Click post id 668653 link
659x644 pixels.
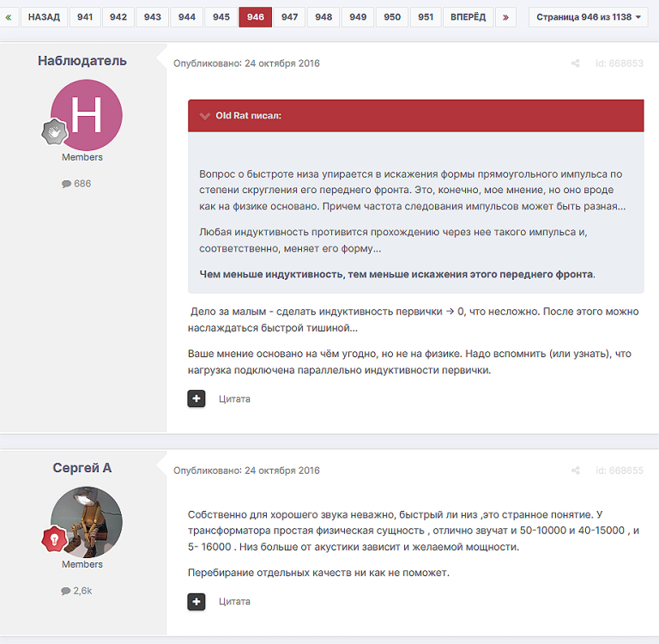click(619, 64)
